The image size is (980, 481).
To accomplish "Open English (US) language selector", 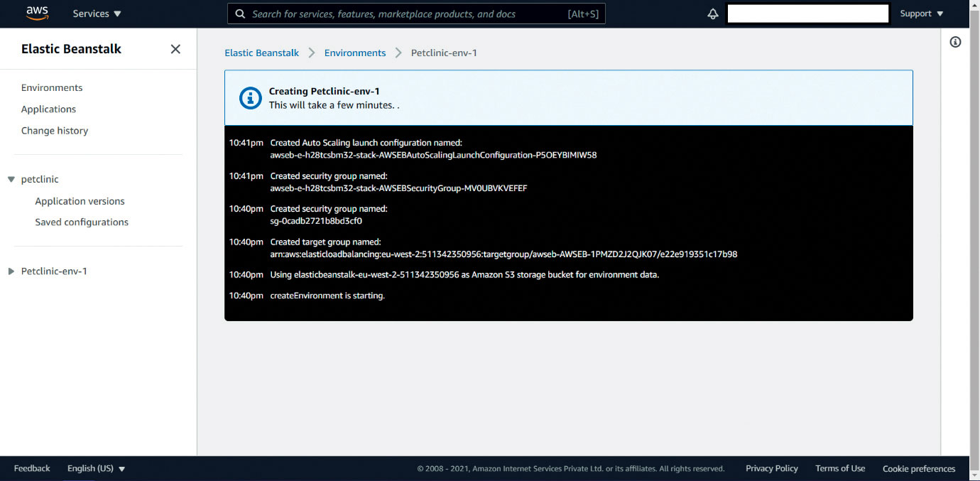I will (96, 468).
